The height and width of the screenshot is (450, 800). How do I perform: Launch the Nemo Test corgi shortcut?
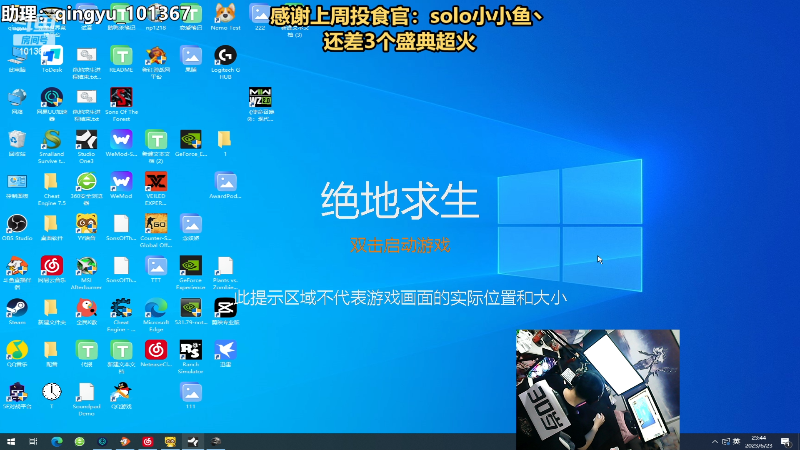click(x=225, y=17)
